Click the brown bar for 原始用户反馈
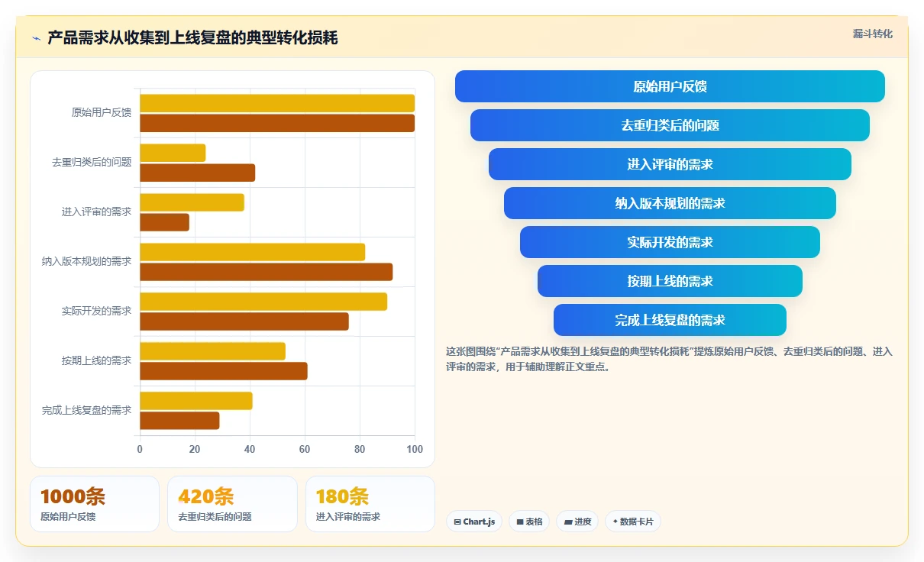 [277, 123]
